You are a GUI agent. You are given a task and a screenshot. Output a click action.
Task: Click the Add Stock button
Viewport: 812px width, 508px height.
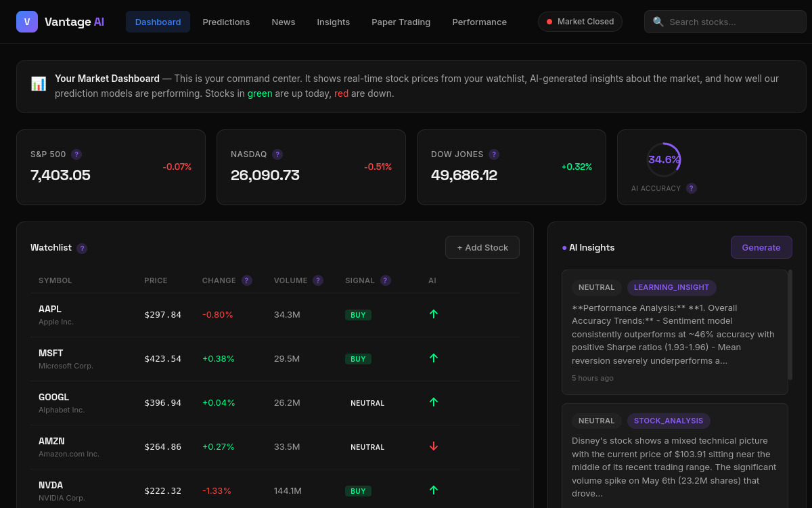coord(482,247)
